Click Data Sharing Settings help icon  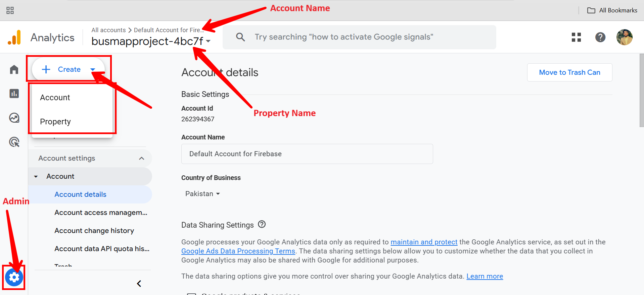[x=262, y=224]
